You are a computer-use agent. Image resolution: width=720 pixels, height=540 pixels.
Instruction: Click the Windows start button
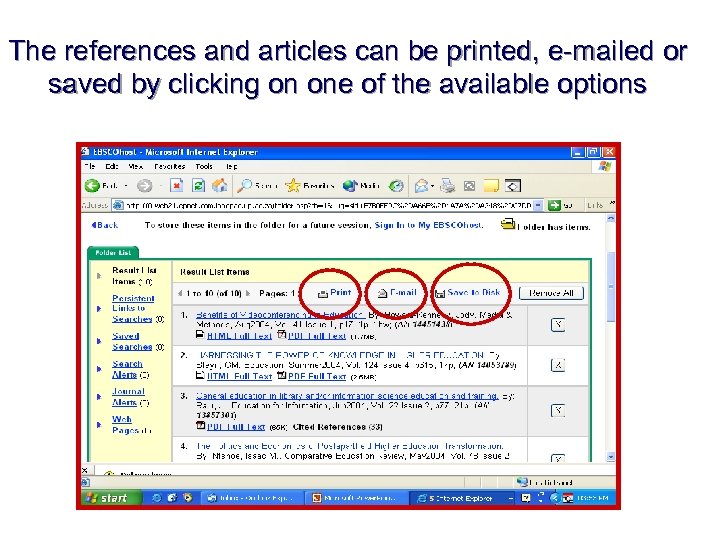(112, 498)
